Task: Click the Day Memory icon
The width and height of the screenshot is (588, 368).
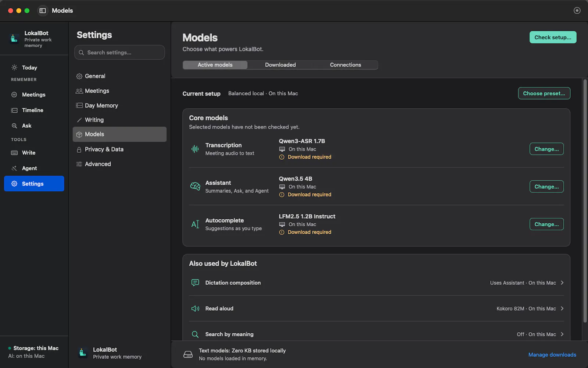Action: pyautogui.click(x=79, y=106)
